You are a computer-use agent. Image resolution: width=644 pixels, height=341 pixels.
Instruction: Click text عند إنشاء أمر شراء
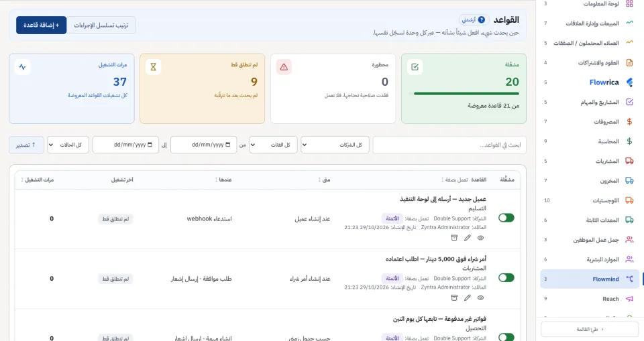click(x=310, y=279)
